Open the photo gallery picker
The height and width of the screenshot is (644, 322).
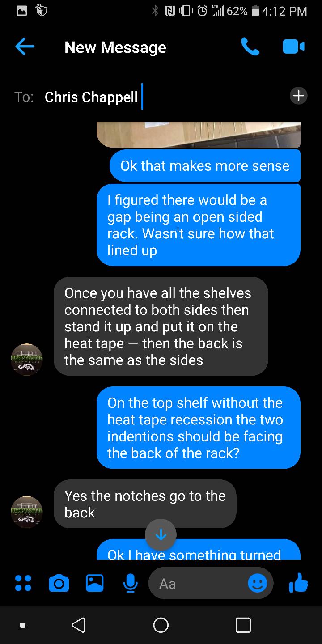[x=94, y=583]
